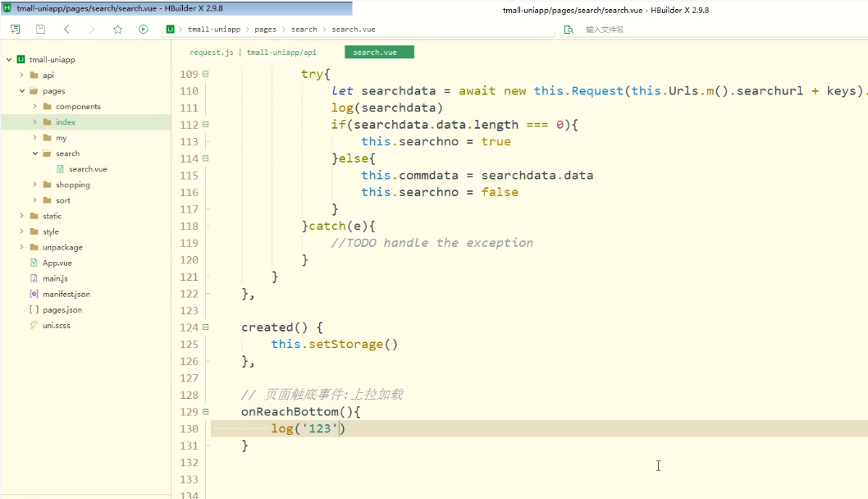Click the tmall-uniapp project root icon
This screenshot has width=868, height=499.
point(21,59)
